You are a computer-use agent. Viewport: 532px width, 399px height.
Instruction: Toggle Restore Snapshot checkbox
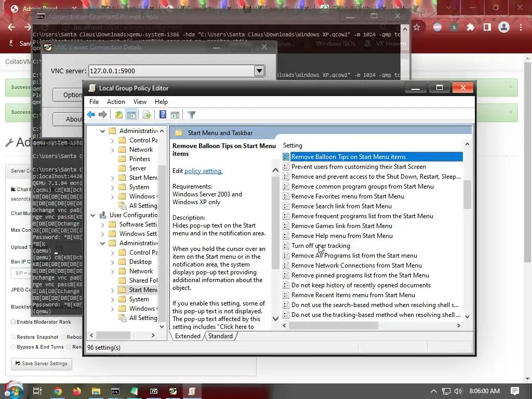pos(13,337)
